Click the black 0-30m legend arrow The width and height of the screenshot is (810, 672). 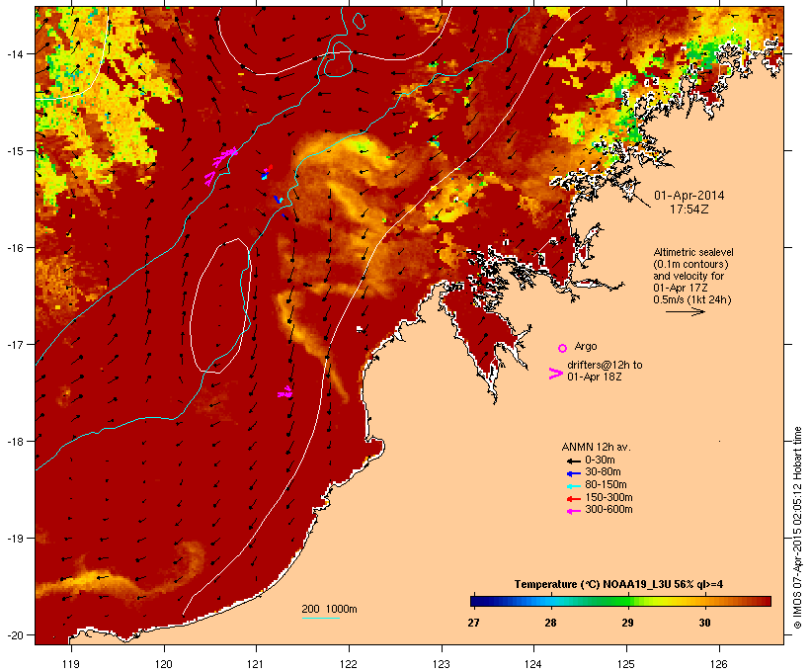coord(573,462)
